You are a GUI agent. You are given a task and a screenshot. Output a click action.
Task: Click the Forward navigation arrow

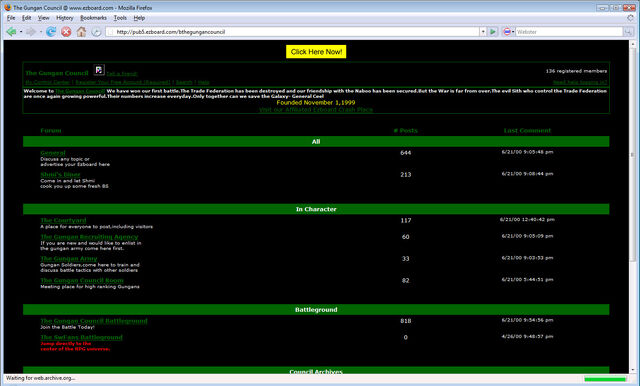pyautogui.click(x=31, y=31)
